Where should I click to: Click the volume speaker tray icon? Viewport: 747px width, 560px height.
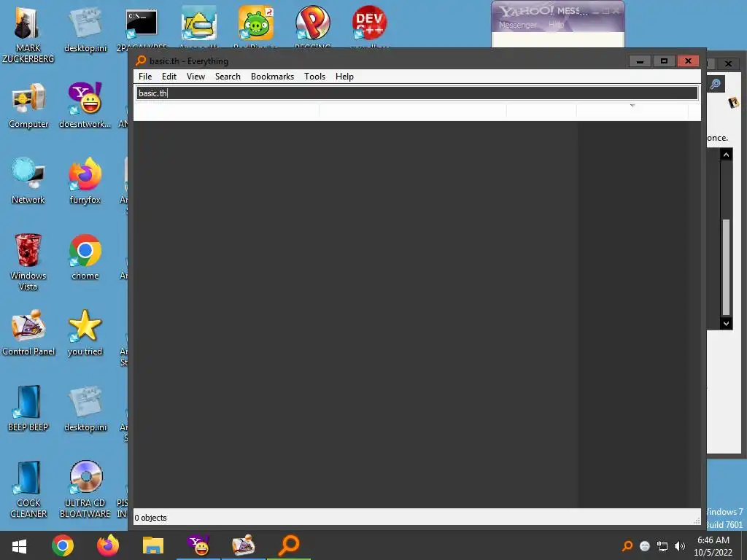679,546
